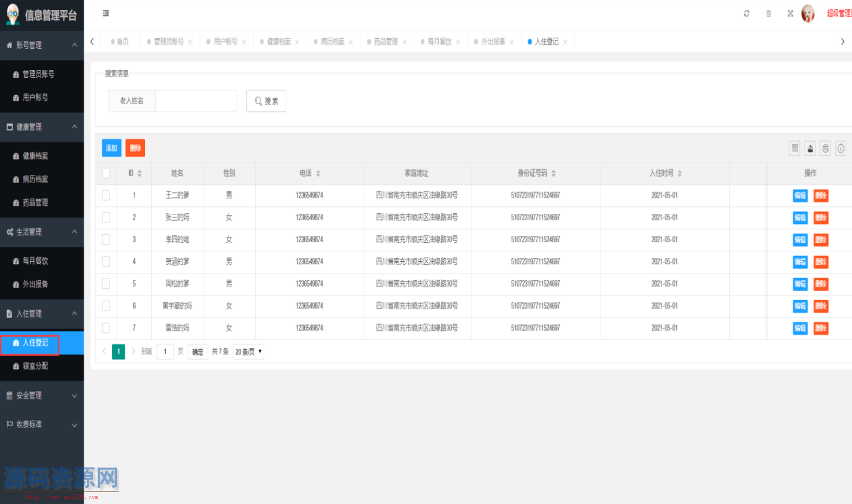Click the sidebar collapse menu icon
This screenshot has width=852, height=504.
click(105, 13)
